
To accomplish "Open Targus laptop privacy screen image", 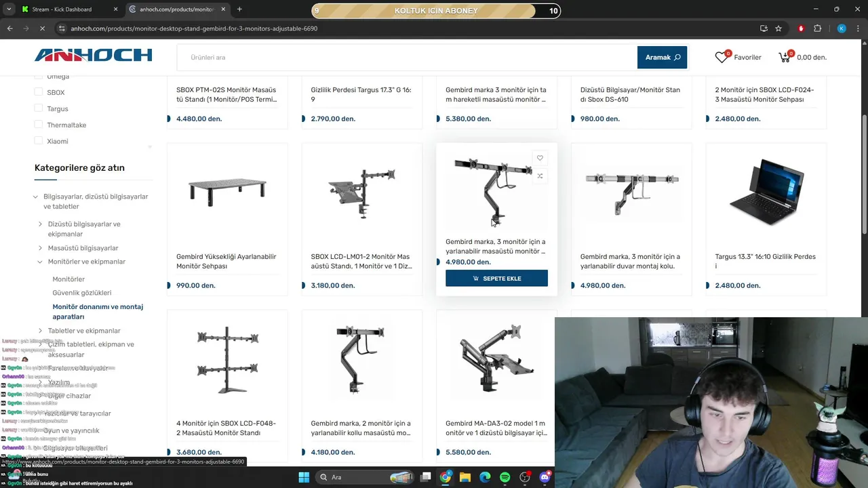I will tap(766, 191).
